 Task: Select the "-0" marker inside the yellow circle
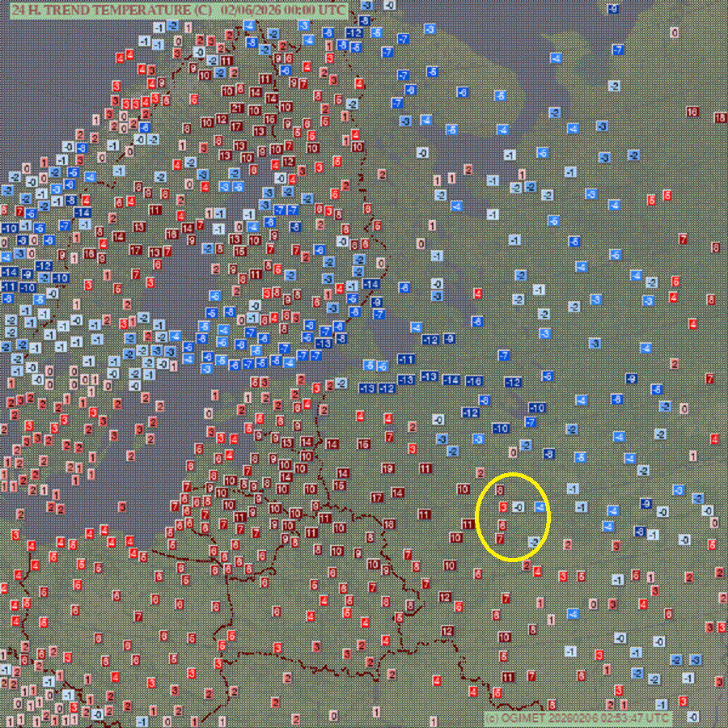[x=518, y=507]
